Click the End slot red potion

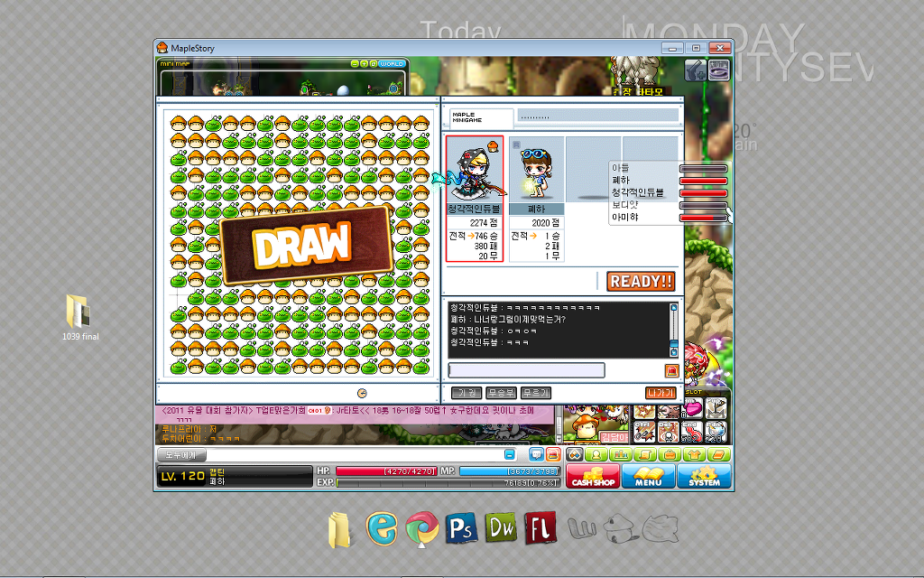692,433
